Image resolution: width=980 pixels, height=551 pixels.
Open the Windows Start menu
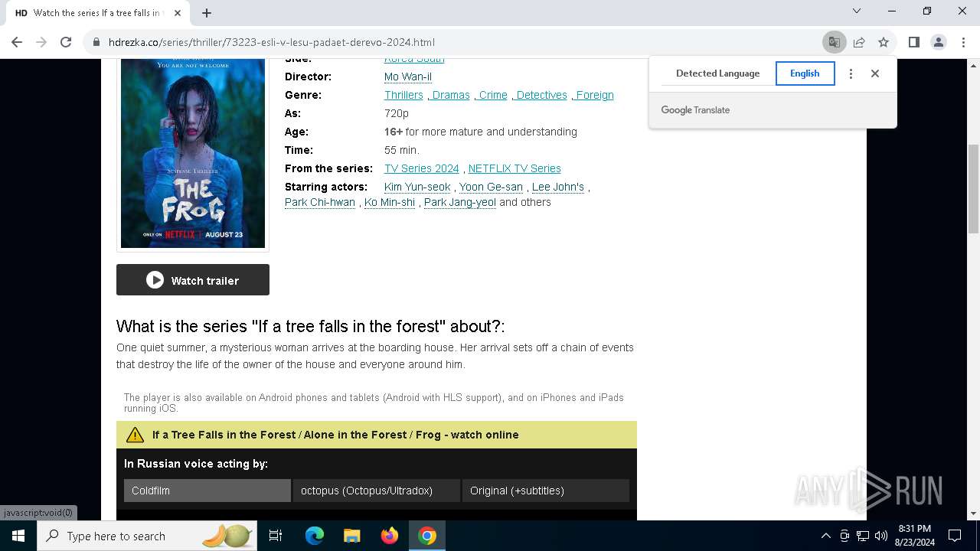tap(18, 536)
